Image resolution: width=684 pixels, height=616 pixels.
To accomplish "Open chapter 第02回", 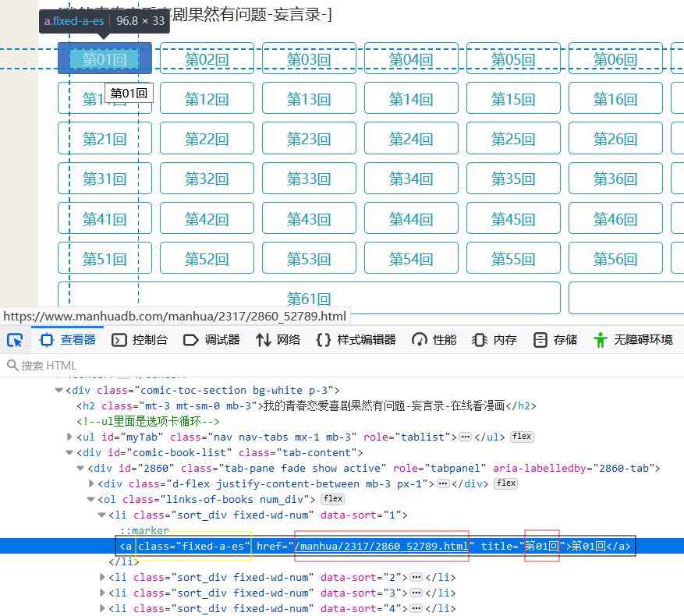I will [207, 58].
